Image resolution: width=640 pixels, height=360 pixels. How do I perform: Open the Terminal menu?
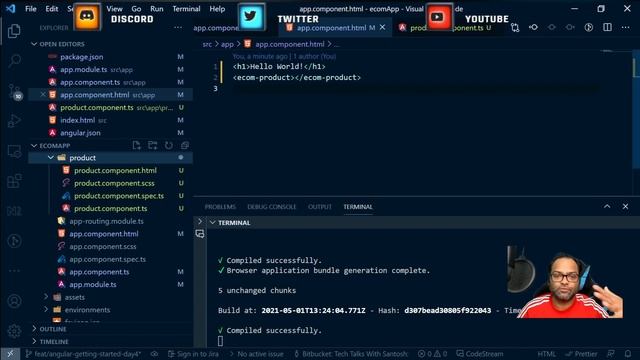[x=186, y=9]
